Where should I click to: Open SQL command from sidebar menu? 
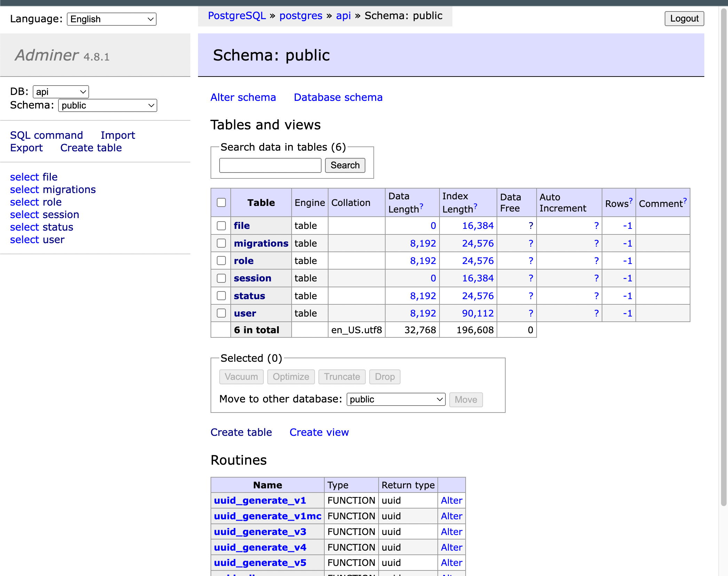pos(46,135)
